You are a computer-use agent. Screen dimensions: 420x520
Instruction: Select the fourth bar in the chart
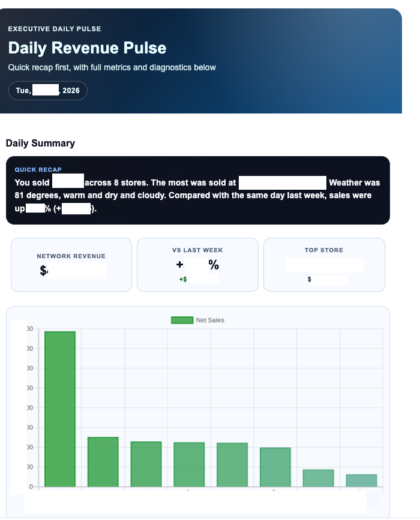point(189,464)
